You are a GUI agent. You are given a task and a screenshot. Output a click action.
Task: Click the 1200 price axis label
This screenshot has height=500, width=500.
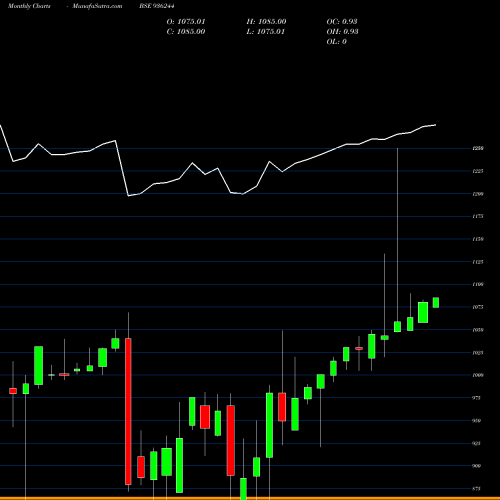point(478,194)
